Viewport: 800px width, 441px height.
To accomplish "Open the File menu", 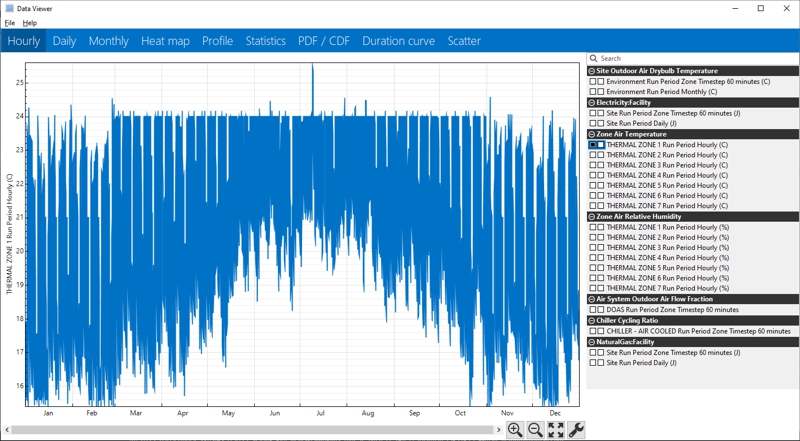I will pos(10,23).
